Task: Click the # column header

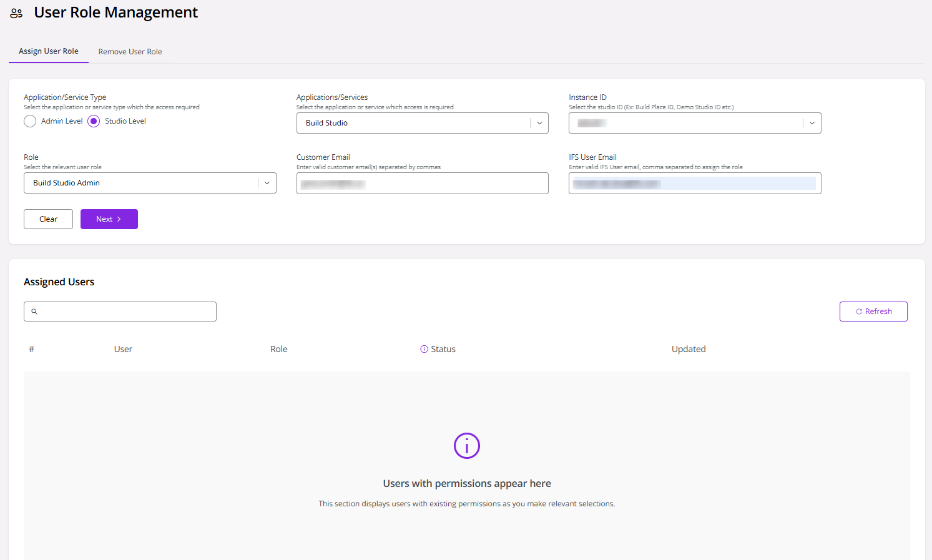Action: [x=31, y=349]
